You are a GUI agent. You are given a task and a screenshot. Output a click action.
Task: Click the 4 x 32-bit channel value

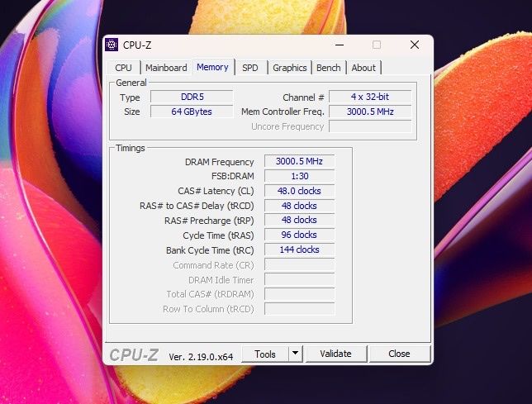370,97
